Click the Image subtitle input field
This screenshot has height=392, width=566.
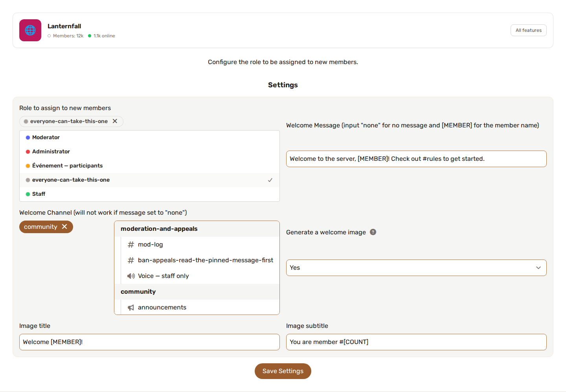[x=416, y=342]
